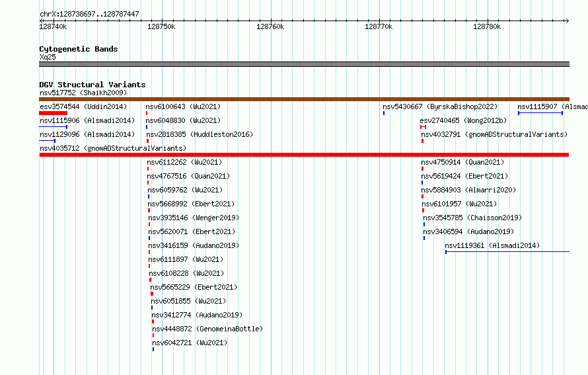Open nsv4767516 (Quan2021) variant
Screen dimensions: 588x375
[188, 176]
